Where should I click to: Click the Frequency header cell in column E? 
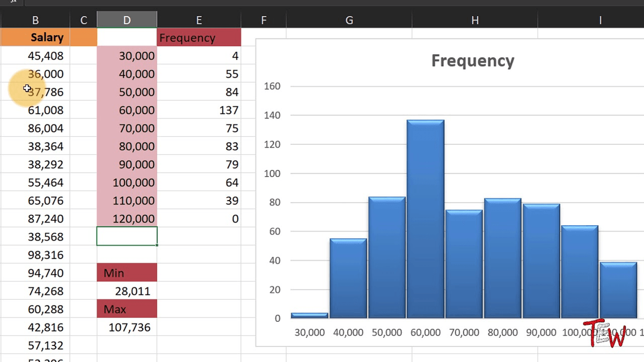(185, 38)
